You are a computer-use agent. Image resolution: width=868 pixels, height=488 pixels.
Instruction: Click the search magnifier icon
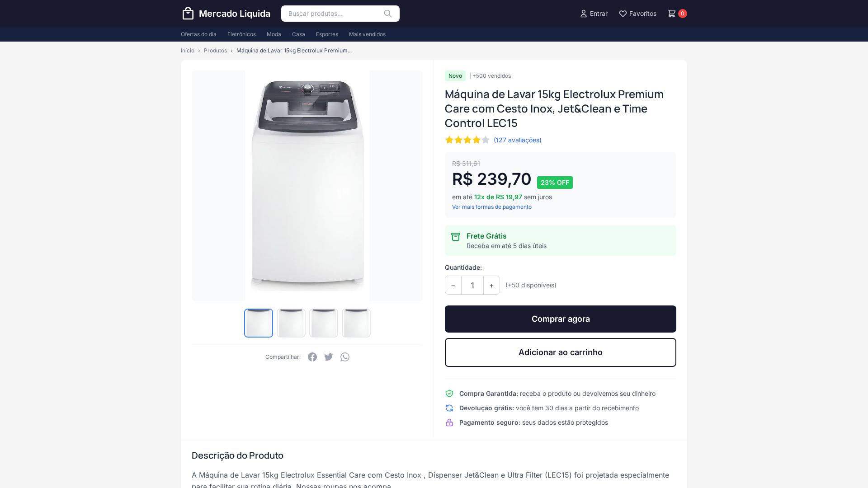click(x=388, y=14)
